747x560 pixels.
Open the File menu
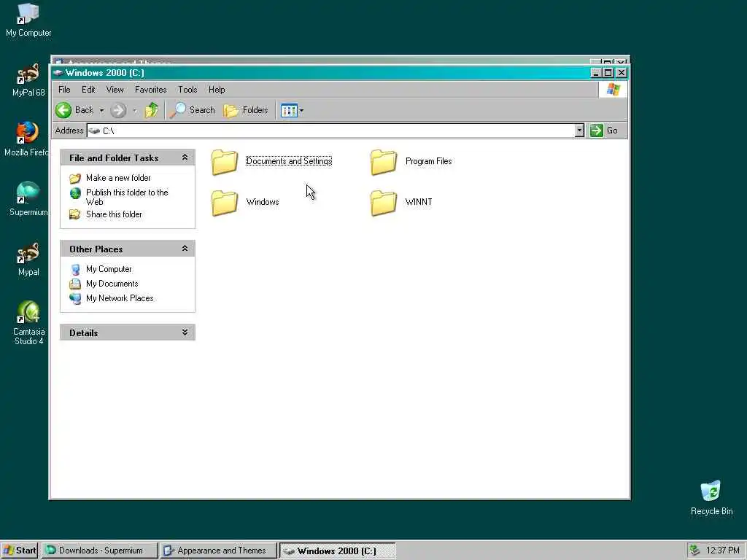64,90
